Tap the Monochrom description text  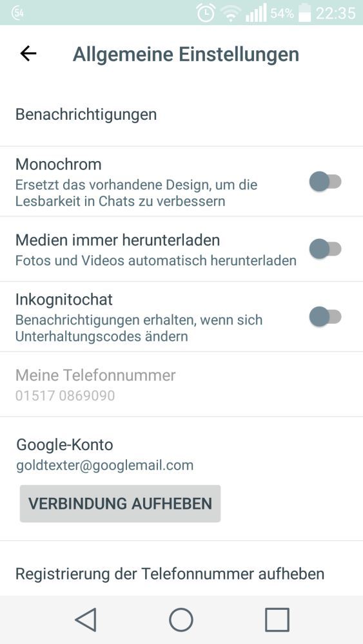tap(136, 193)
